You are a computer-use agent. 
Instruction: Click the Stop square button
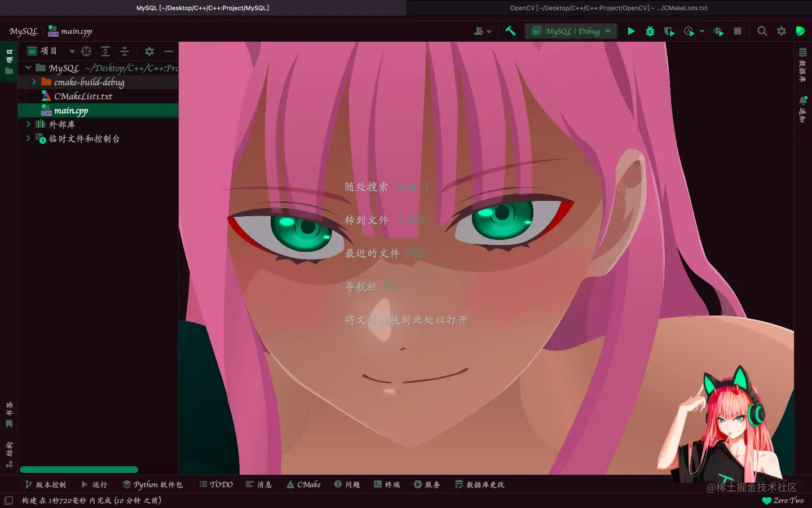(x=737, y=31)
